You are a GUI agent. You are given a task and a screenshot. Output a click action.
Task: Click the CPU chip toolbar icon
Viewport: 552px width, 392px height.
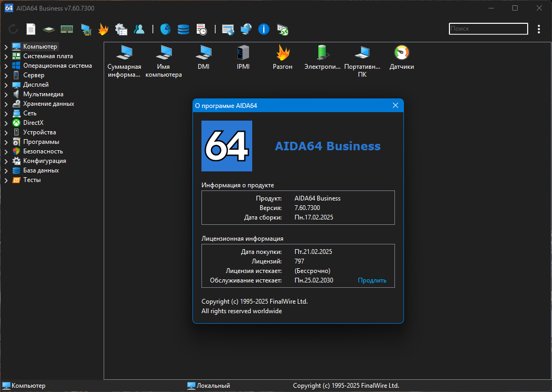[x=49, y=30]
